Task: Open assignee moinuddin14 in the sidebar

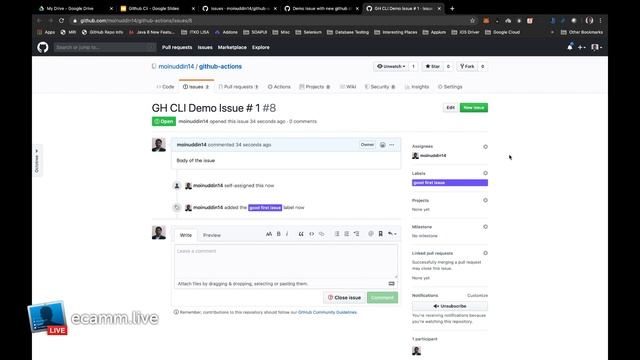Action: [x=433, y=156]
